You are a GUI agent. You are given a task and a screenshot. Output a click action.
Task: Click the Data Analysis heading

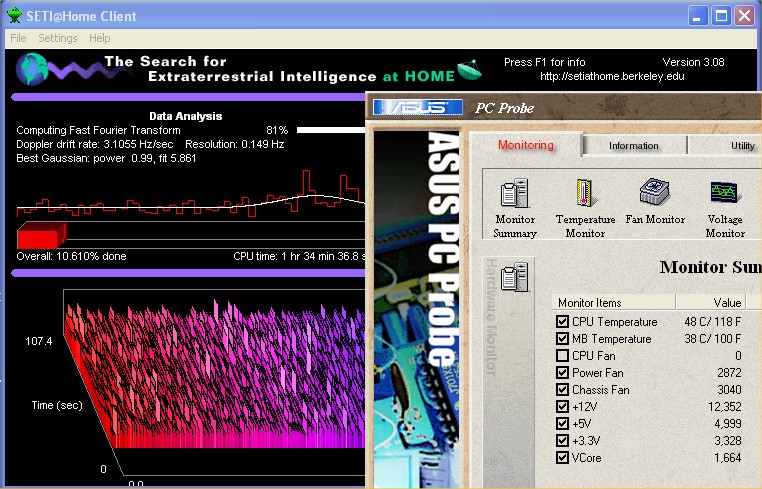tap(185, 116)
